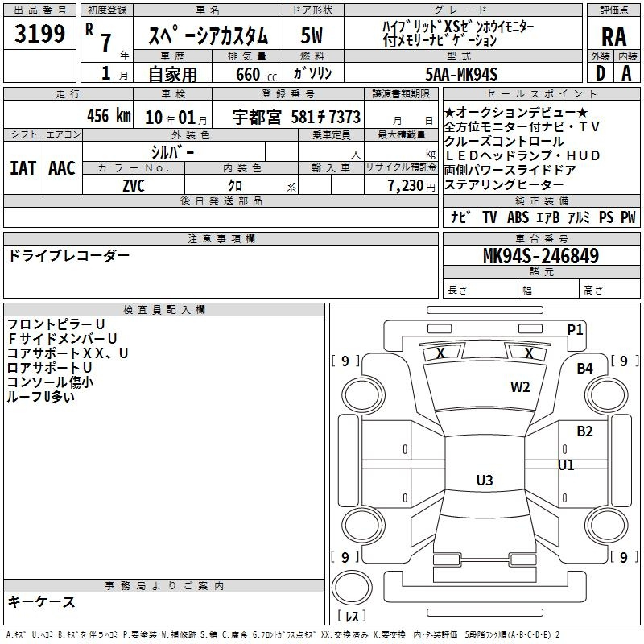Click the キーケース office notice text
Image resolution: width=644 pixels, height=644 pixels.
pyautogui.click(x=42, y=601)
